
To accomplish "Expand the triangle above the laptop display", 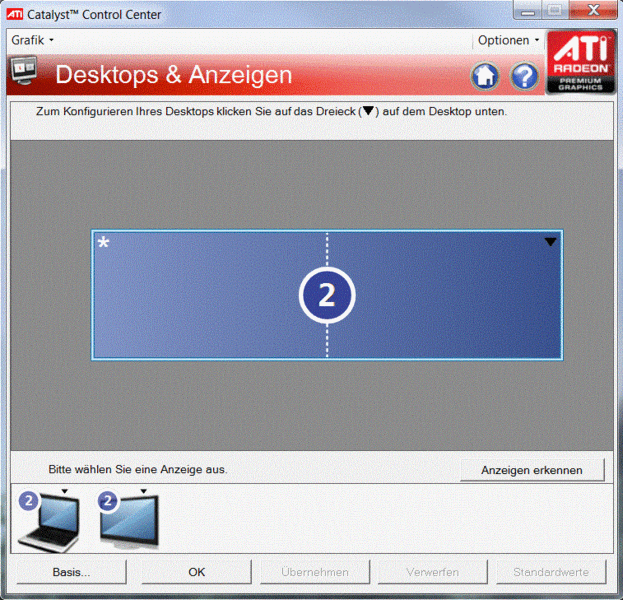I will coord(64,492).
